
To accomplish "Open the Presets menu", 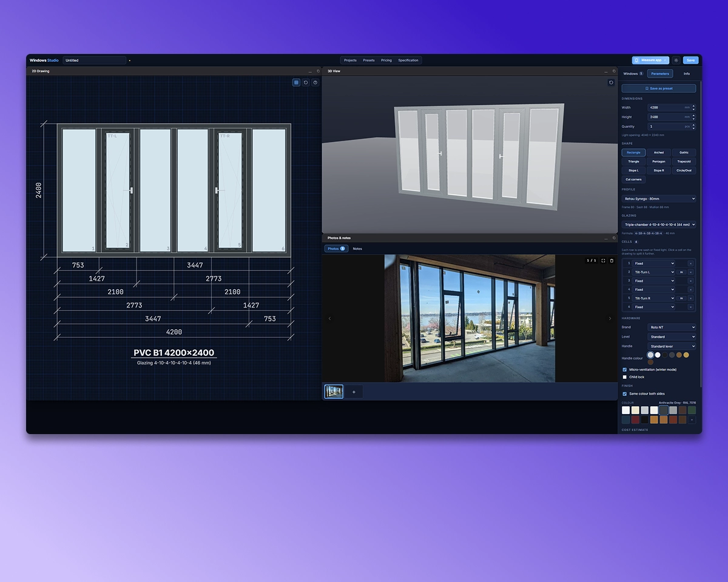I will tap(369, 61).
